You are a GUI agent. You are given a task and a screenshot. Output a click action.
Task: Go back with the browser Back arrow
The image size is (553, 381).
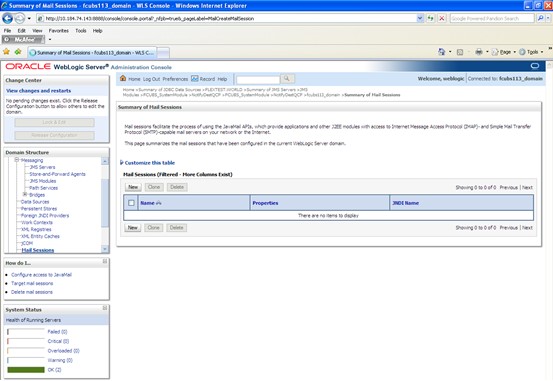coord(7,18)
